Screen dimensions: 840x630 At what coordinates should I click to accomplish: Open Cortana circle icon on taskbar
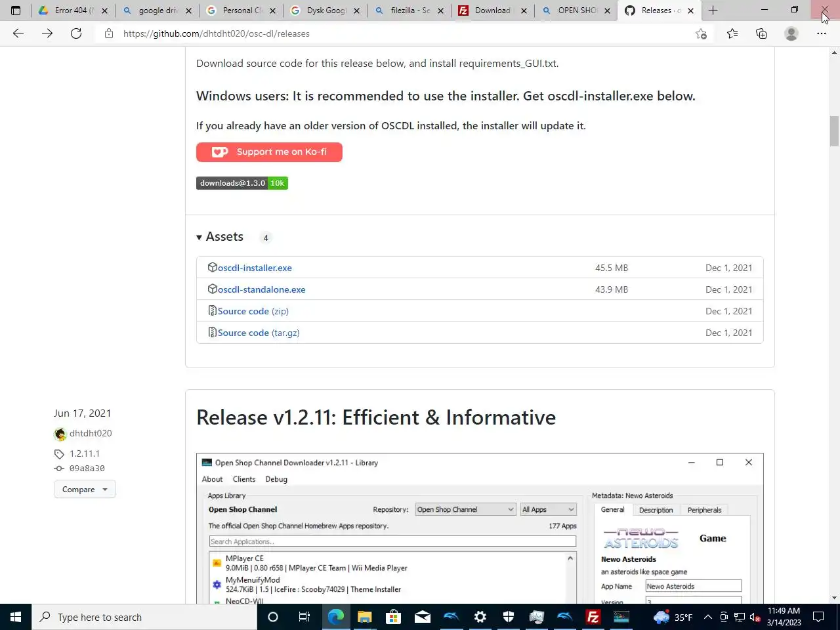pos(273,617)
